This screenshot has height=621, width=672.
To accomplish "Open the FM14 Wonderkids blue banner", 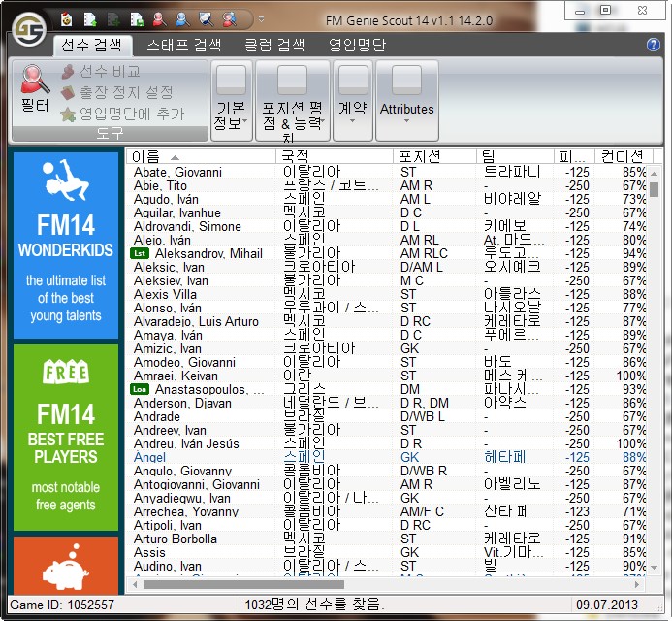I will tap(66, 244).
